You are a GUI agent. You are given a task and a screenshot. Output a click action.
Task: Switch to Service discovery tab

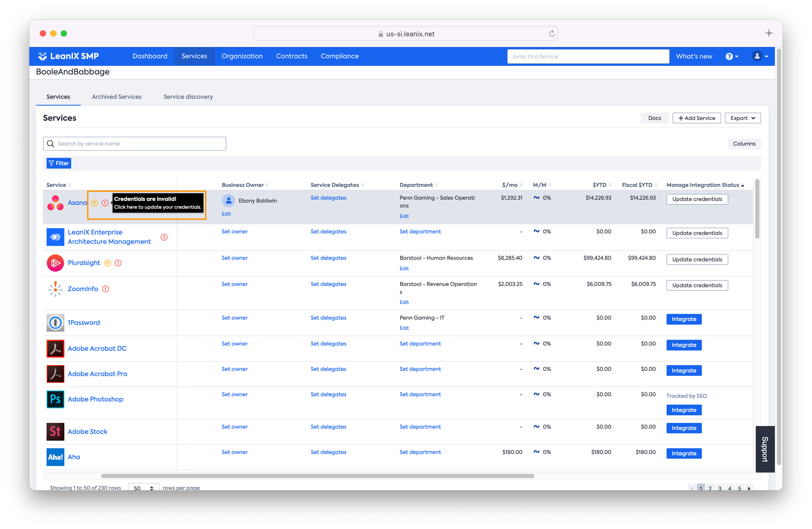click(188, 96)
